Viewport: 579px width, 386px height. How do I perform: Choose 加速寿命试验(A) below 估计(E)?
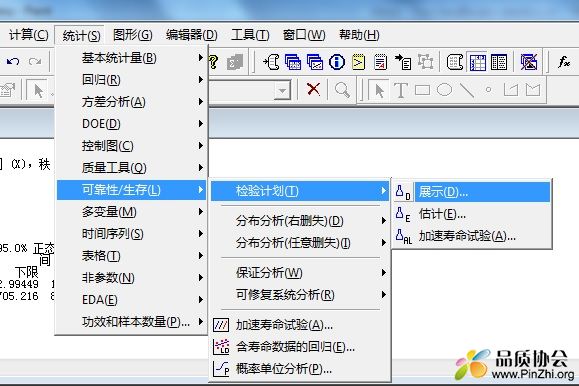tap(472, 236)
